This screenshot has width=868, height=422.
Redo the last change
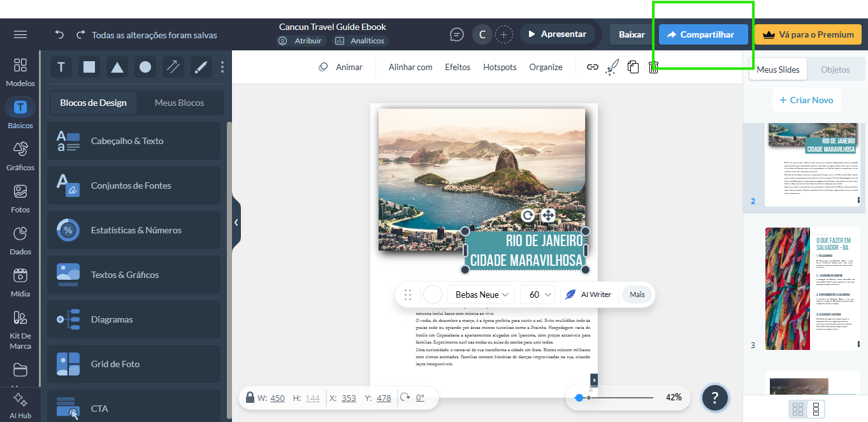(80, 34)
